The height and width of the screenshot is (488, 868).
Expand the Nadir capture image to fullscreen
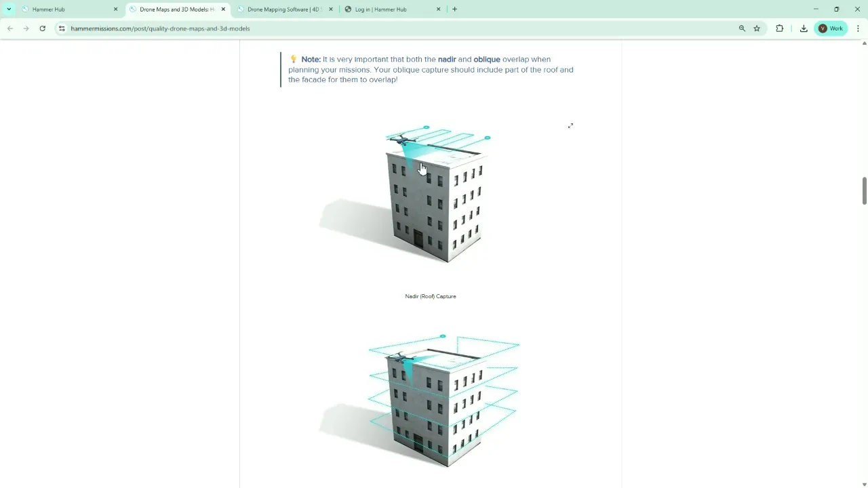pos(570,125)
